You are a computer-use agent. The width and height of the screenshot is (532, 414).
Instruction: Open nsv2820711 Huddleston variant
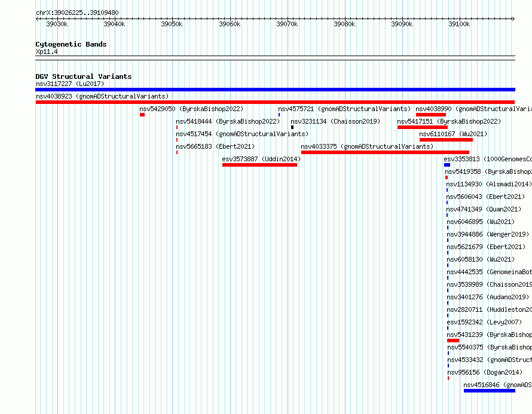click(x=489, y=309)
